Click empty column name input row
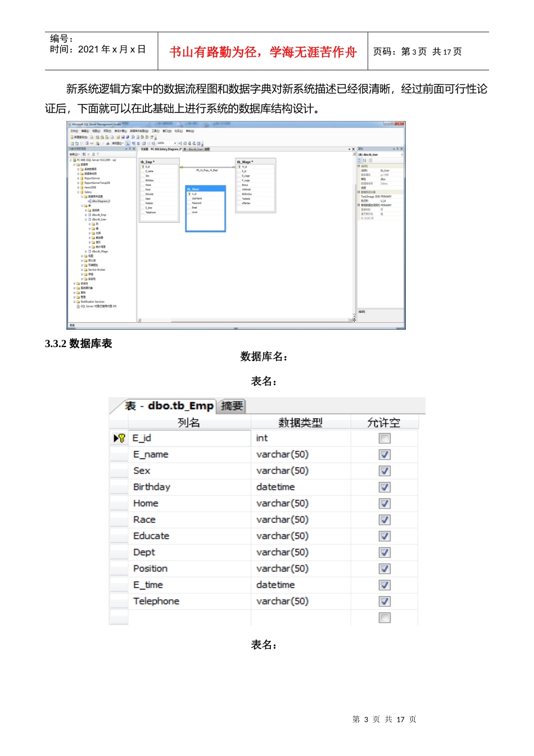This screenshot has height=756, width=534. tap(189, 618)
